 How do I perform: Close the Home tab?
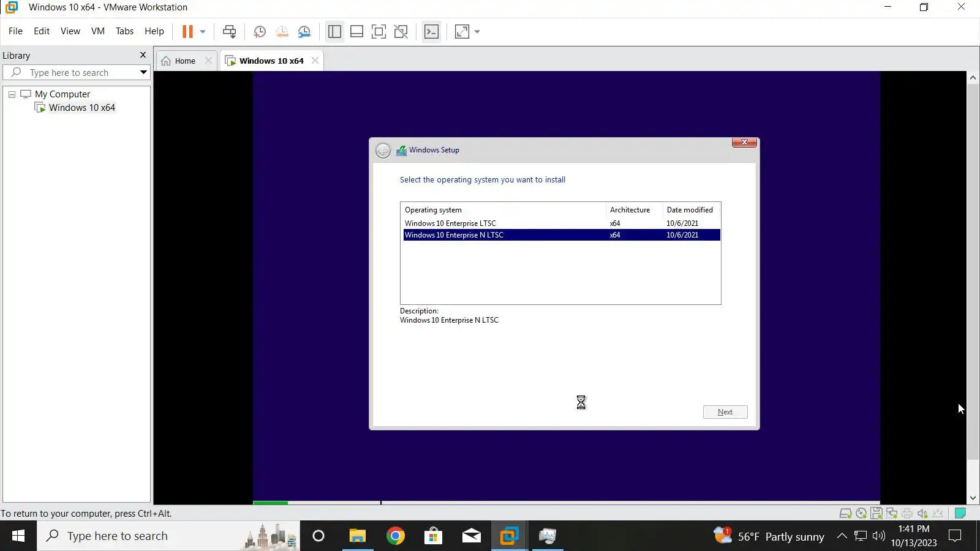click(x=208, y=61)
